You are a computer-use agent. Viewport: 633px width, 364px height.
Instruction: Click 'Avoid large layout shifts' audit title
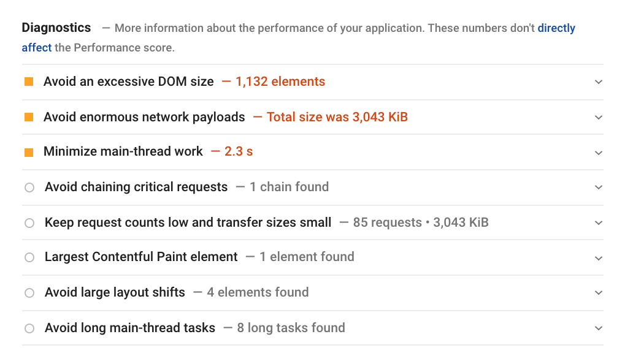(115, 292)
